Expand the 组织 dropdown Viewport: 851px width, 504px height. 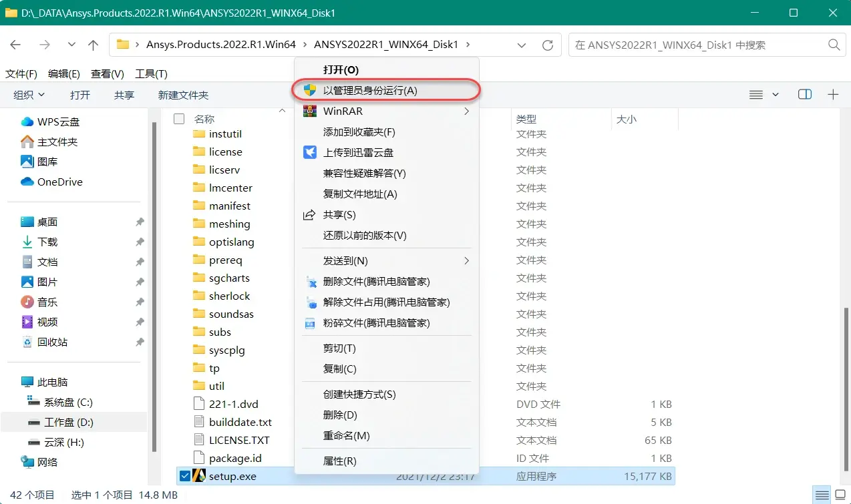tap(29, 95)
